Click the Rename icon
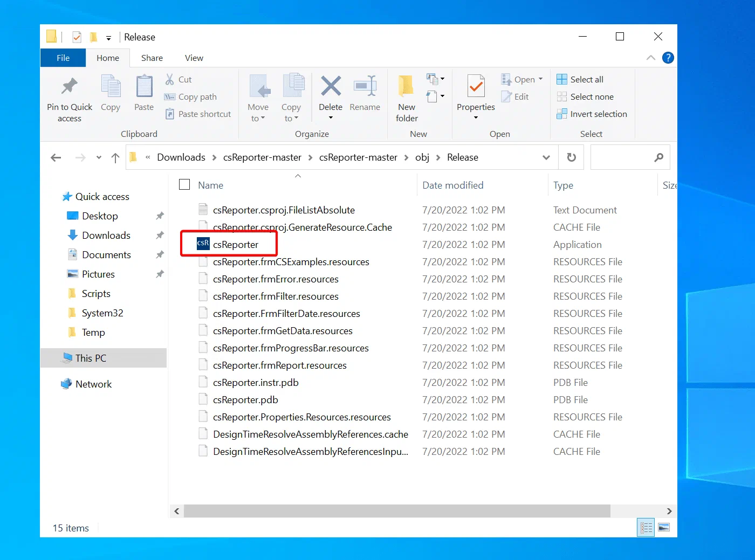The image size is (755, 560). pos(365,86)
